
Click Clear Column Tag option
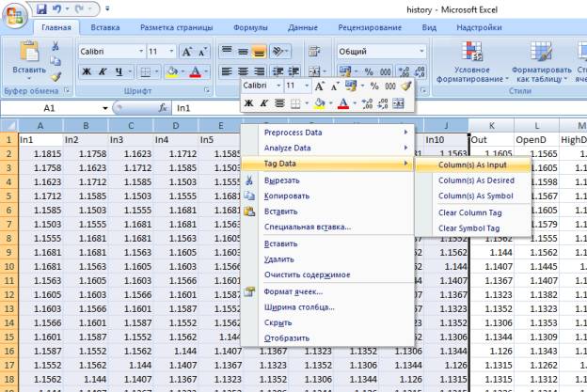[x=469, y=212]
